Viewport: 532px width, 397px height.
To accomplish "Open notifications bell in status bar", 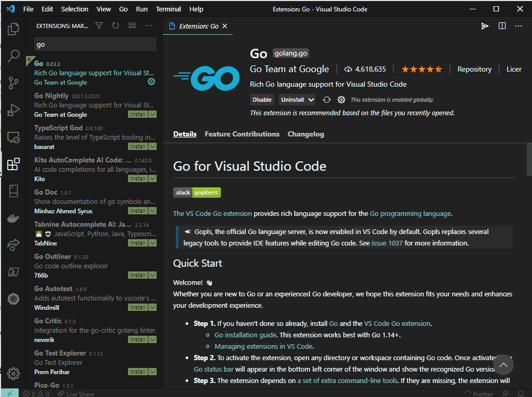I will (521, 393).
